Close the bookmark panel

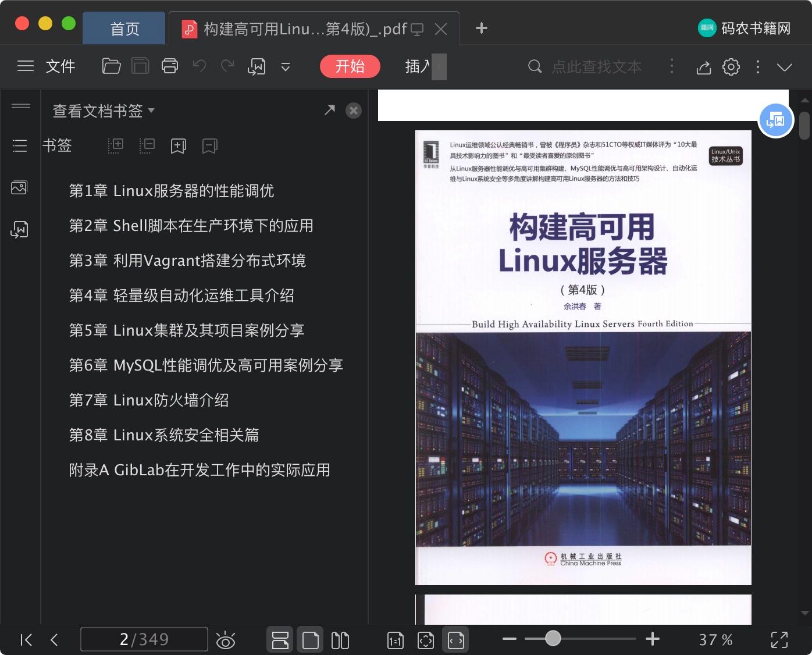coord(354,111)
